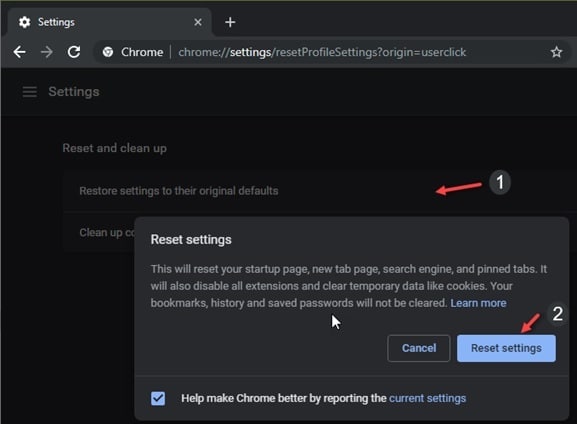This screenshot has width=577, height=424.
Task: Click the Chrome site info icon
Action: pyautogui.click(x=108, y=52)
